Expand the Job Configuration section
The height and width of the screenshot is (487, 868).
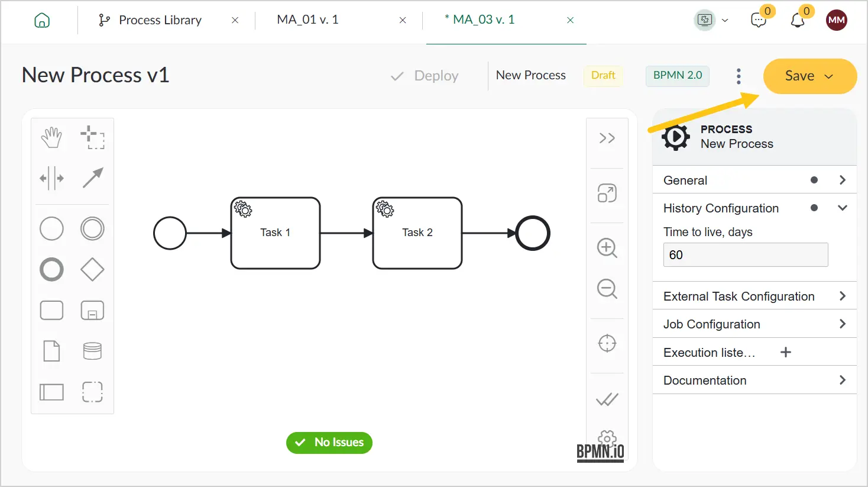754,324
